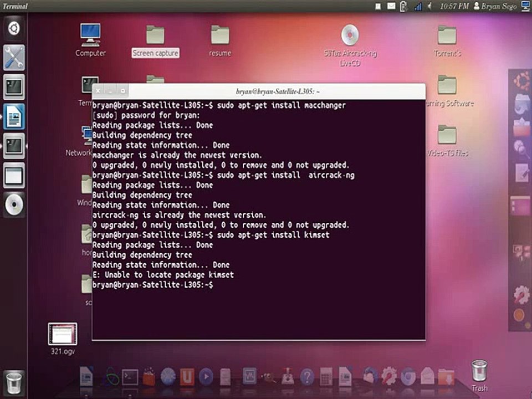Click the terminal title bar bryan@bryan-Satellite-L305

[278, 91]
